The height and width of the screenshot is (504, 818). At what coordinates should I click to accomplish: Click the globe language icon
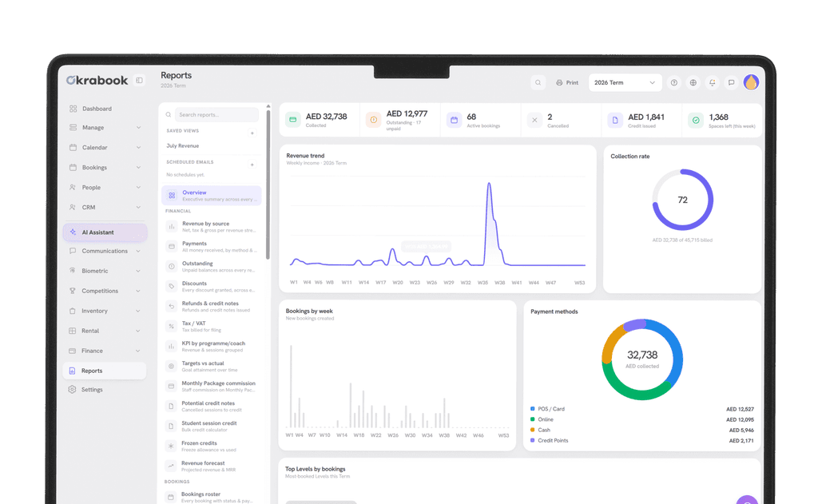(x=693, y=82)
